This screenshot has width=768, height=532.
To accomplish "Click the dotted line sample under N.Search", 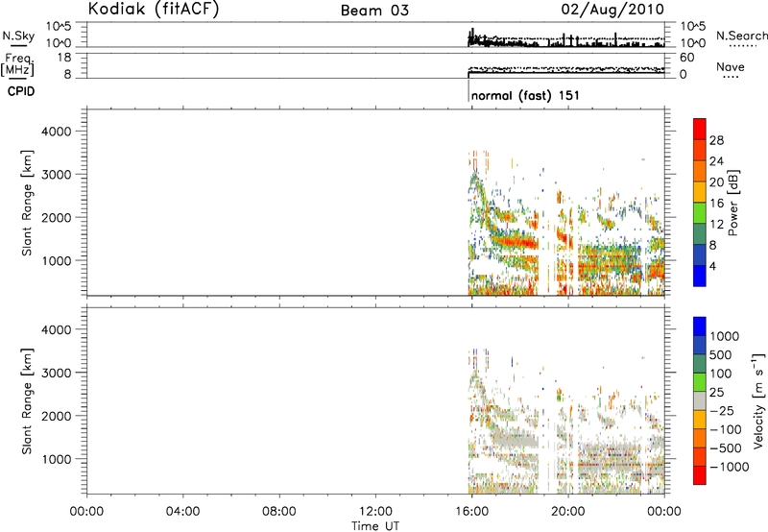I will tap(742, 45).
